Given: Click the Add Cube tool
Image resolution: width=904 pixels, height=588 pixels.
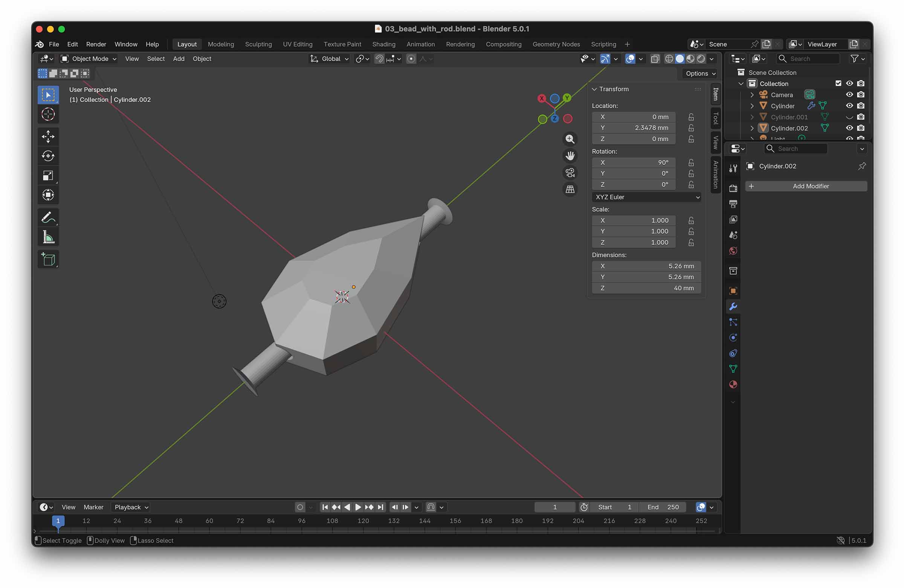Looking at the screenshot, I should [x=48, y=260].
